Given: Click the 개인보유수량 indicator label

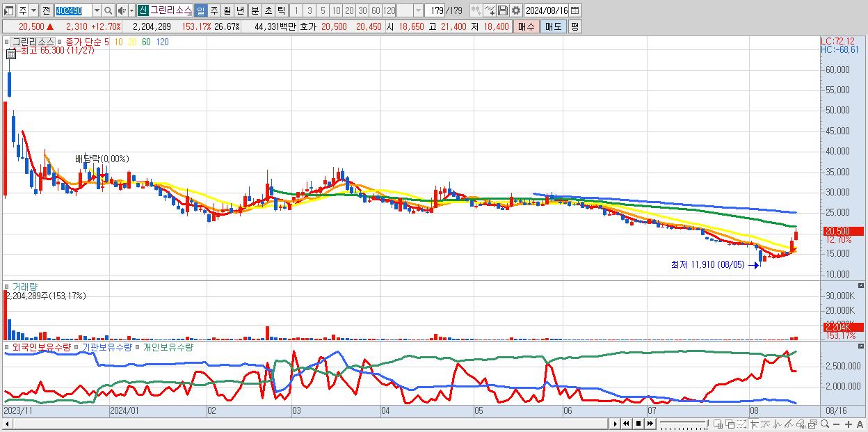Looking at the screenshot, I should coord(167,346).
